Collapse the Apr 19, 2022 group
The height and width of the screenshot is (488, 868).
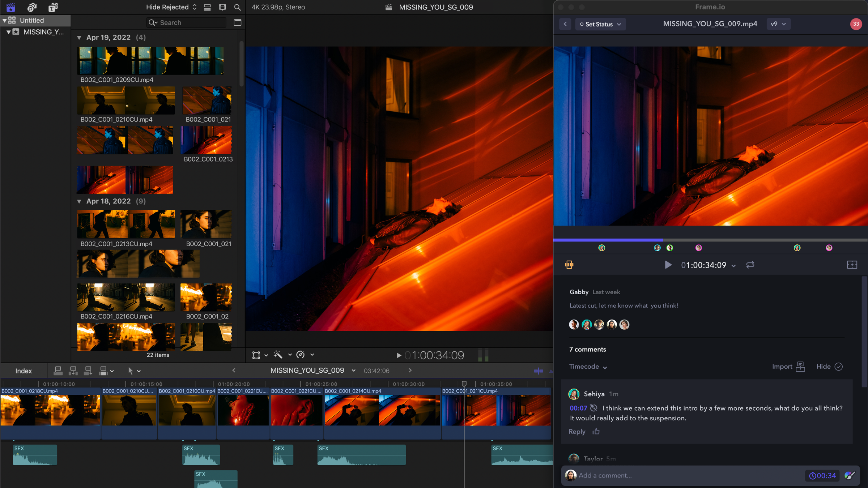tap(79, 38)
